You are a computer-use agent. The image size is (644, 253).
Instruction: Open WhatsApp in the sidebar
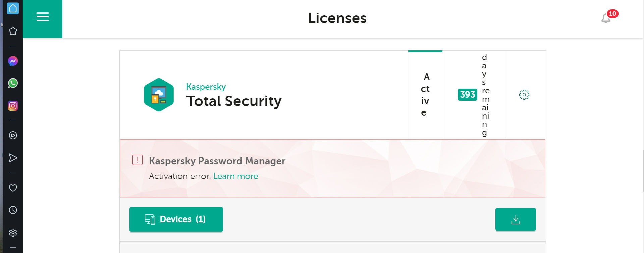pyautogui.click(x=13, y=83)
